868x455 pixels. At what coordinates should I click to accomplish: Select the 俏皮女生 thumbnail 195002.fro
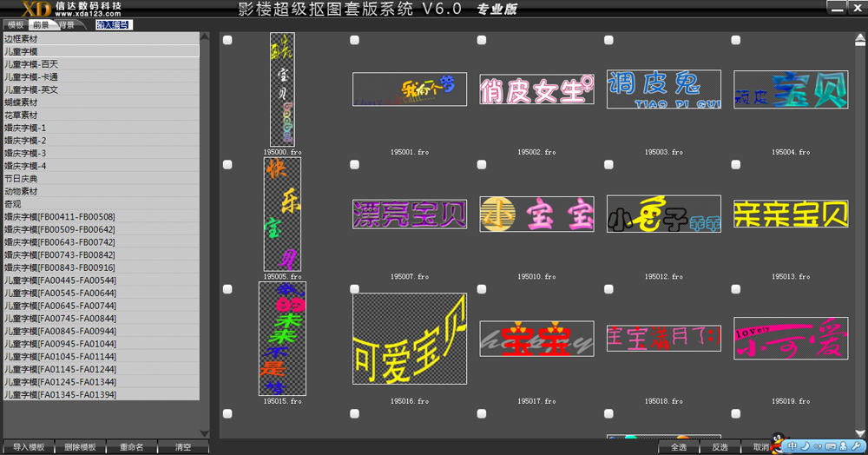tap(537, 89)
